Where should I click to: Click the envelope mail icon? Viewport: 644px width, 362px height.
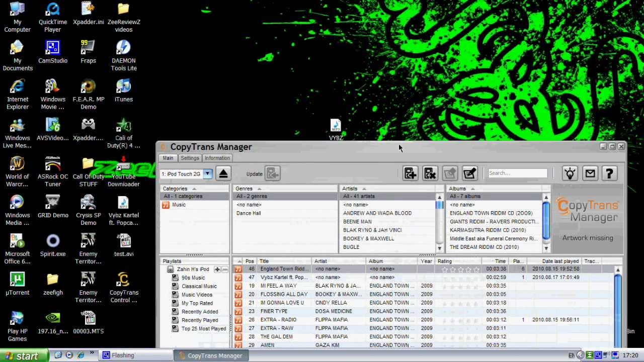click(x=590, y=173)
